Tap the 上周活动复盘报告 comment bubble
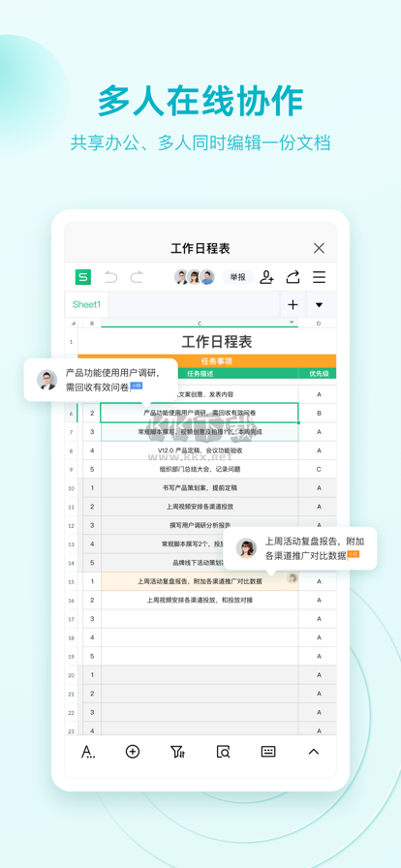401x868 pixels. point(300,548)
